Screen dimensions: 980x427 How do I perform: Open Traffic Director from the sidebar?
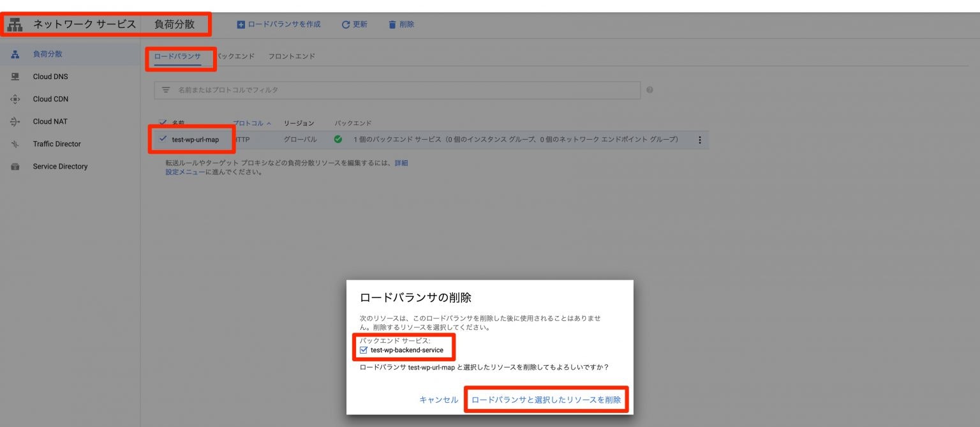57,144
